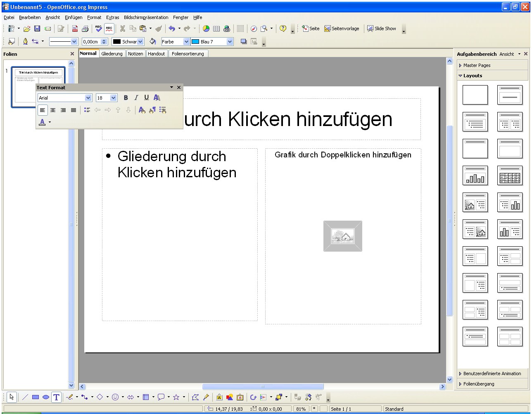This screenshot has height=414, width=532.
Task: Expand the Folienübergang section
Action: pyautogui.click(x=492, y=384)
